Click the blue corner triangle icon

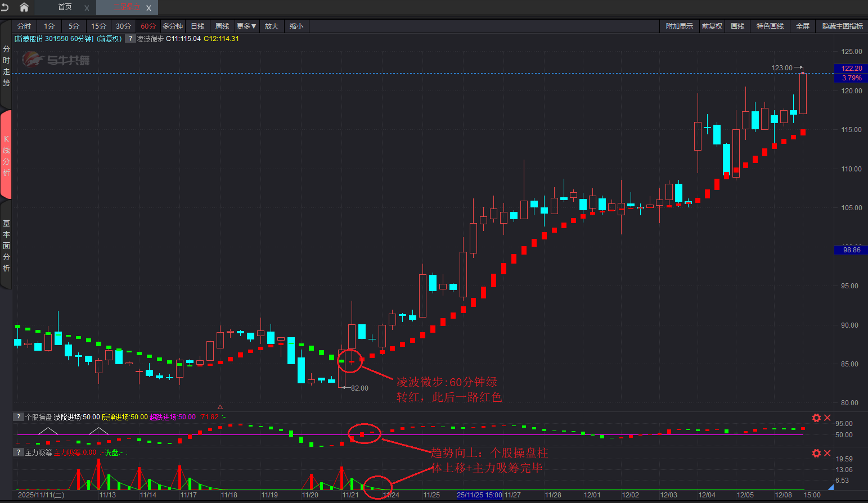click(x=830, y=487)
